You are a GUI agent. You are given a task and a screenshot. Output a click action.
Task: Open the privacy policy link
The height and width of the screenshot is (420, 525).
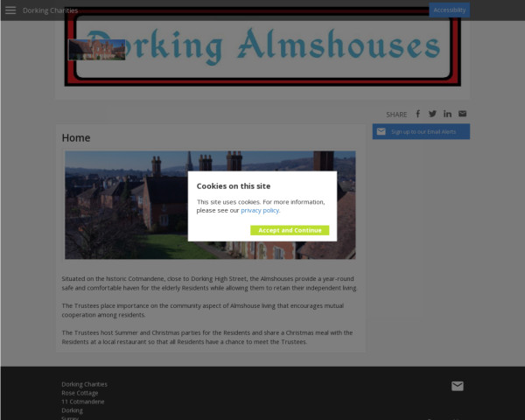260,210
